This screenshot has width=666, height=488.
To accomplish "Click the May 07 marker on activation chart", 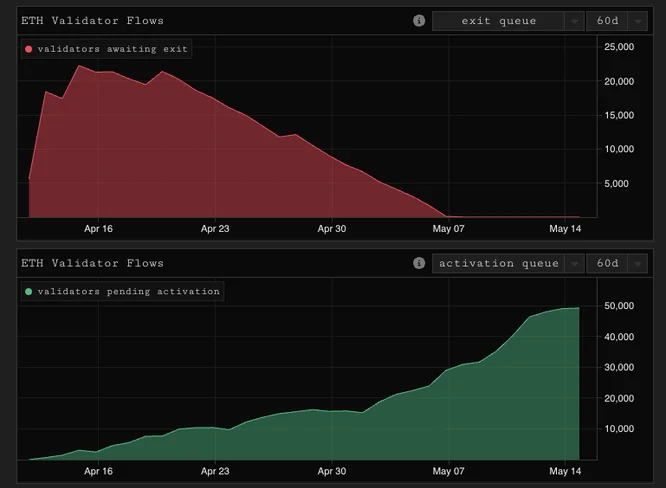I will tap(449, 471).
